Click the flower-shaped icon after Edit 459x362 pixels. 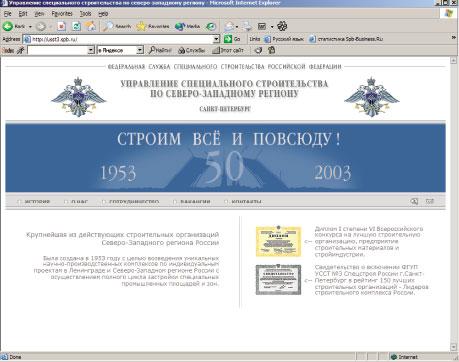tap(282, 26)
